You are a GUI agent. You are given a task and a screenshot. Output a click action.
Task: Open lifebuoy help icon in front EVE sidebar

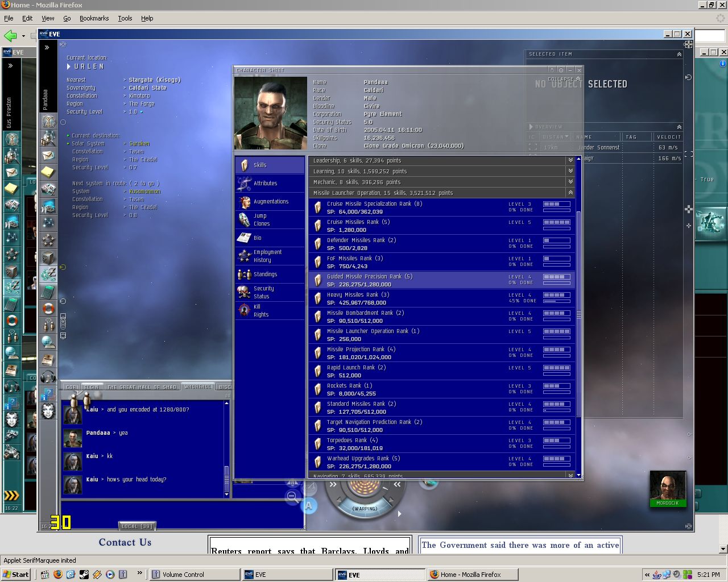tap(48, 309)
